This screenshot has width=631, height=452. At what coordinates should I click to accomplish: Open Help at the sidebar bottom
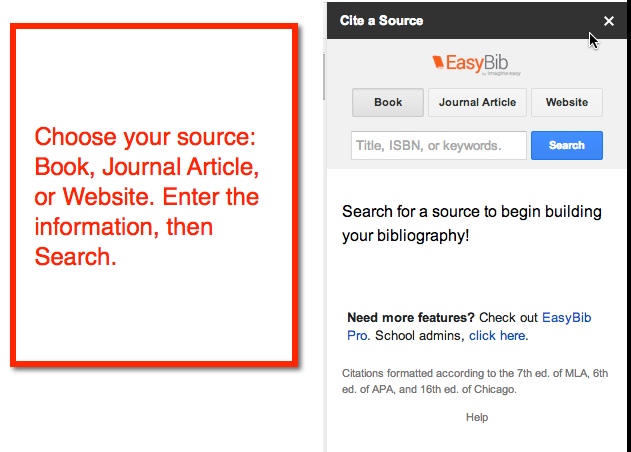coord(477,417)
